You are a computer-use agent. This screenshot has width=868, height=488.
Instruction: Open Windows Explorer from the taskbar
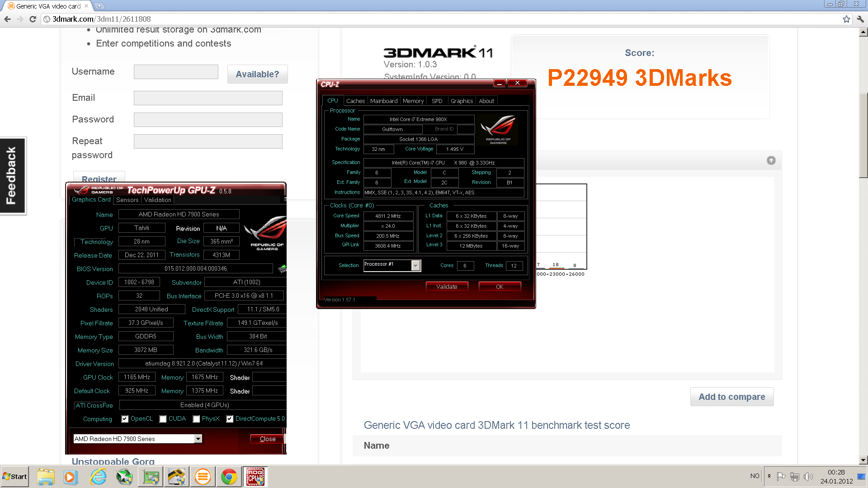pos(46,477)
